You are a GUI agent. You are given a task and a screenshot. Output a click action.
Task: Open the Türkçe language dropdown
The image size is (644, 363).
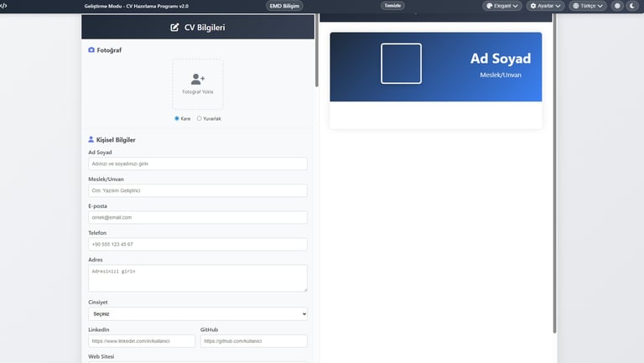tap(588, 6)
